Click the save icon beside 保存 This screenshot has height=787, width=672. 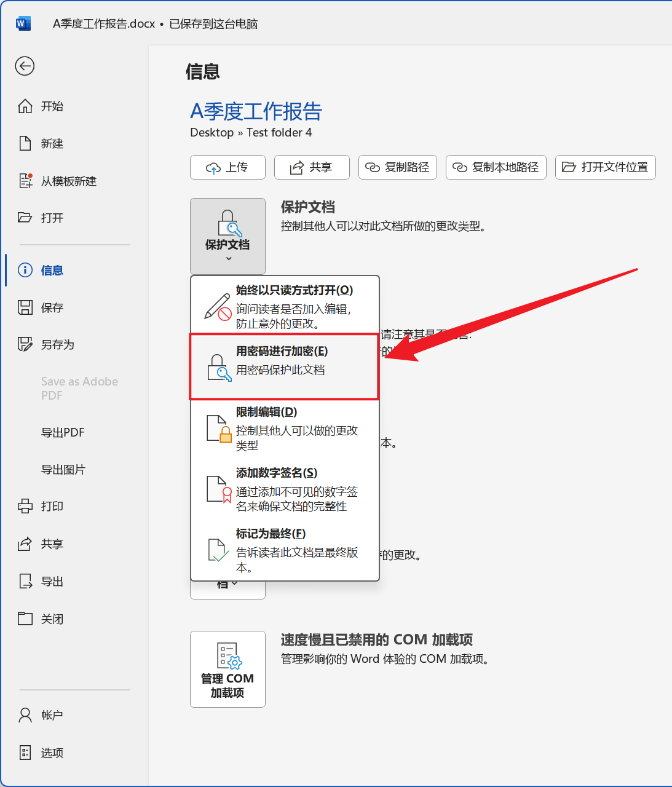click(x=25, y=307)
